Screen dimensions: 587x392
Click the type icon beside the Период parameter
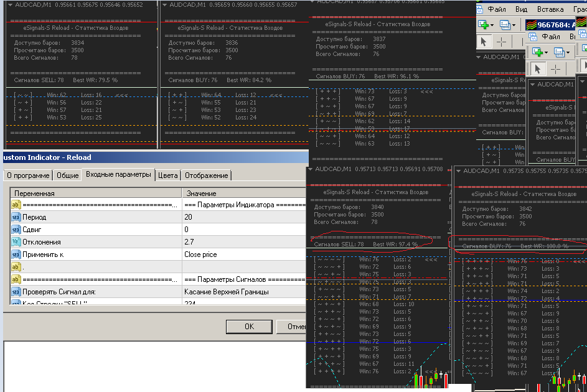tap(16, 217)
